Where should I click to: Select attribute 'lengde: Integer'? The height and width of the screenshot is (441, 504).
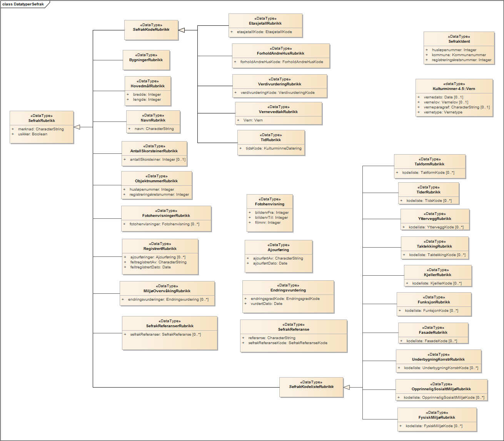click(x=147, y=100)
